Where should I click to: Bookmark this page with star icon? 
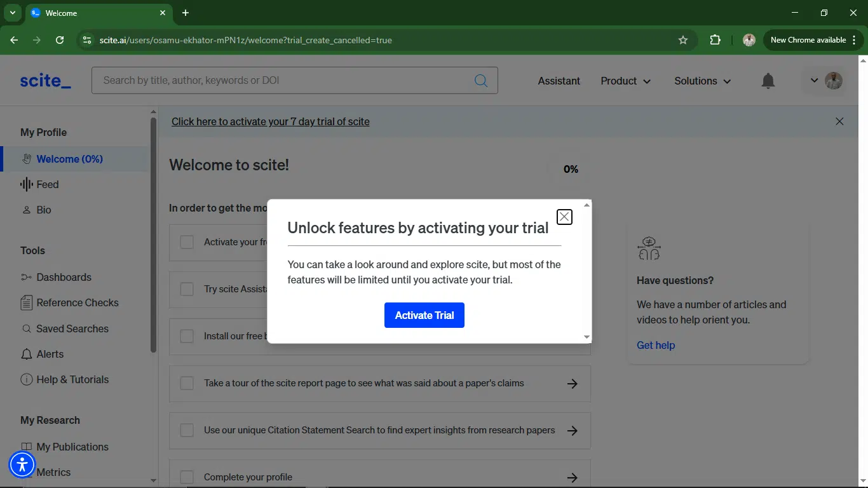(683, 40)
